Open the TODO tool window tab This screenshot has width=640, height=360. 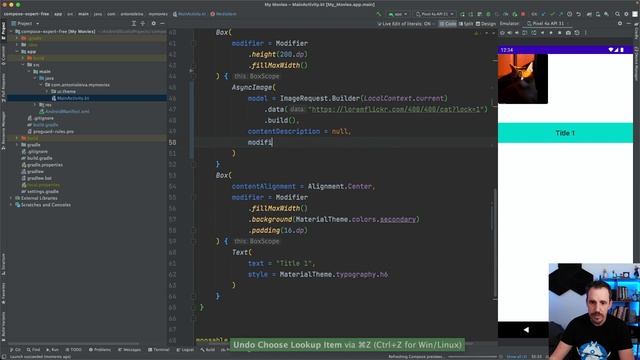click(74, 350)
